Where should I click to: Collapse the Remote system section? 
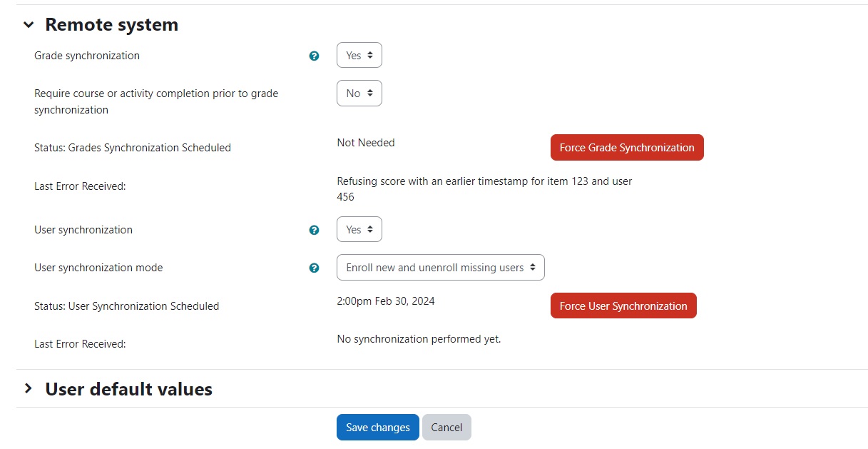coord(29,25)
